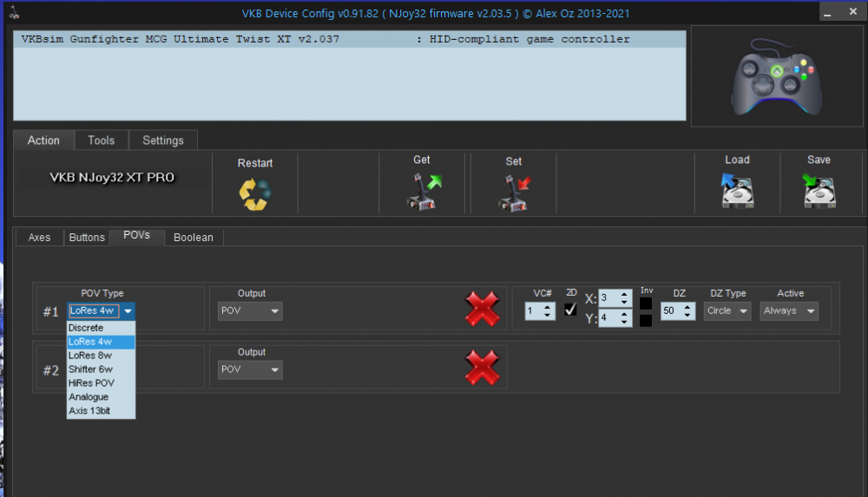Click the Restart recycle icon

point(254,193)
